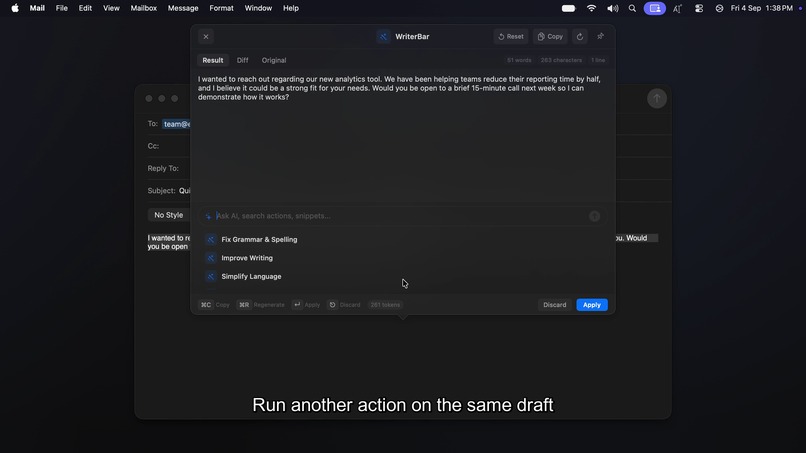The height and width of the screenshot is (453, 806).
Task: Open Spotlight search magnifier icon
Action: (x=632, y=8)
